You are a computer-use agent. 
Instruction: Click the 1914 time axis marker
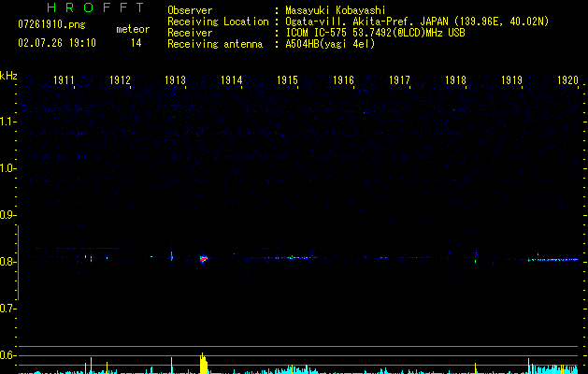coord(232,80)
